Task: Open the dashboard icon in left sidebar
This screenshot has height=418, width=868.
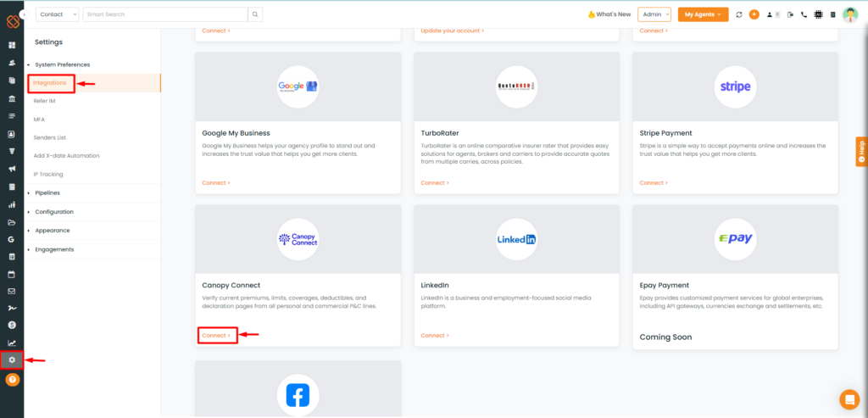Action: (12, 45)
